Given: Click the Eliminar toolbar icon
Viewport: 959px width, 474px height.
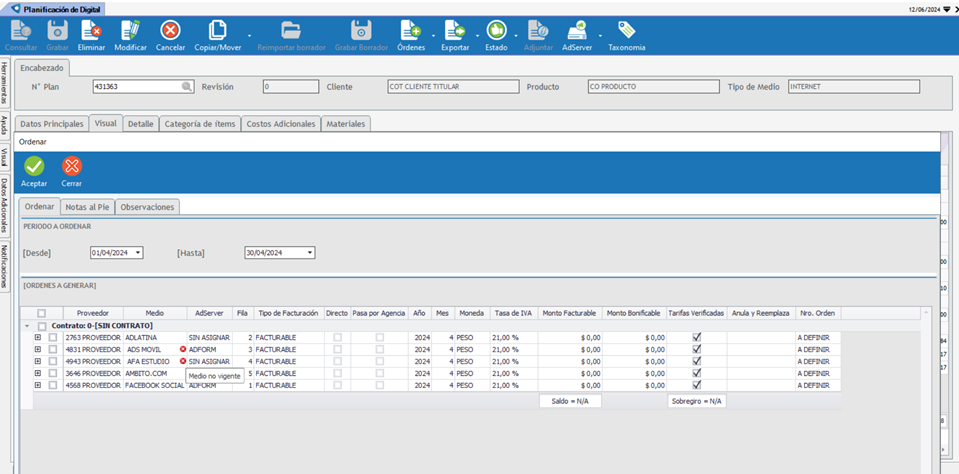Looking at the screenshot, I should [91, 31].
